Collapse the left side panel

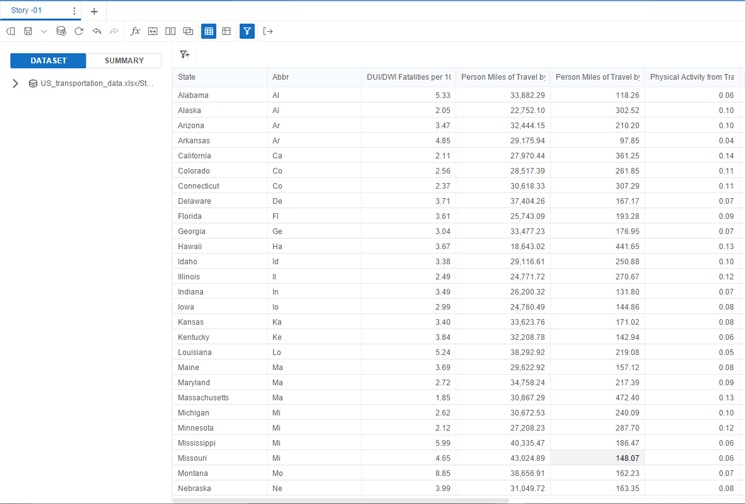pos(10,31)
